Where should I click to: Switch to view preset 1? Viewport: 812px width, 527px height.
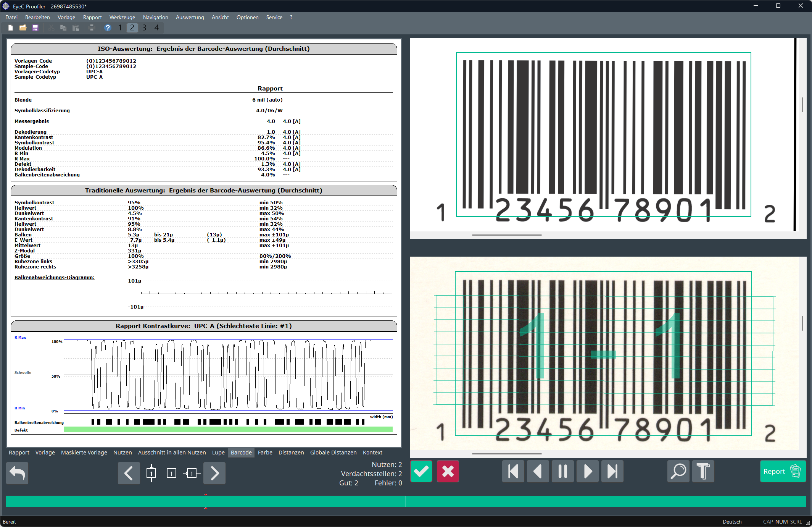pos(120,28)
